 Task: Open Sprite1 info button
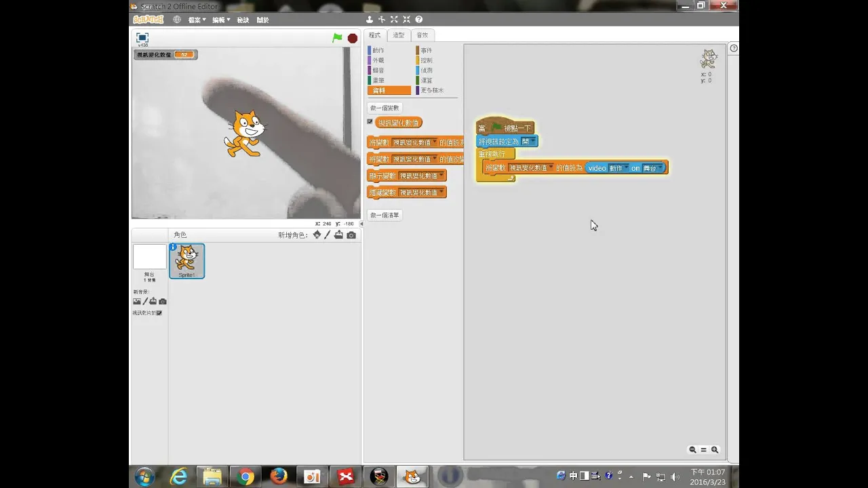click(173, 247)
